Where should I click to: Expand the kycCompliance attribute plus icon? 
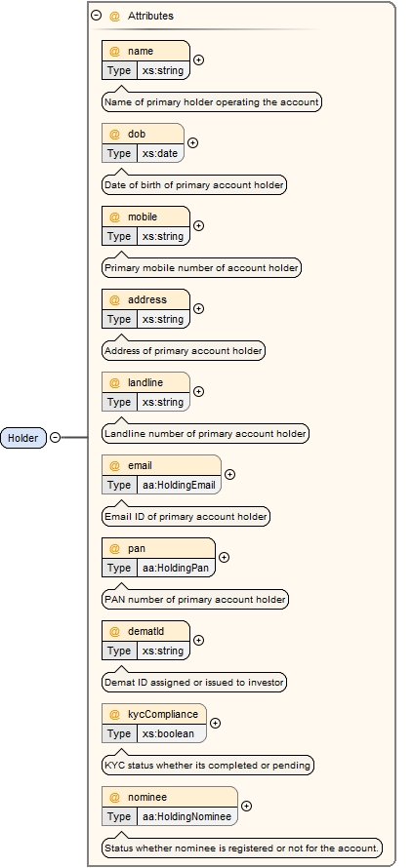tap(215, 723)
